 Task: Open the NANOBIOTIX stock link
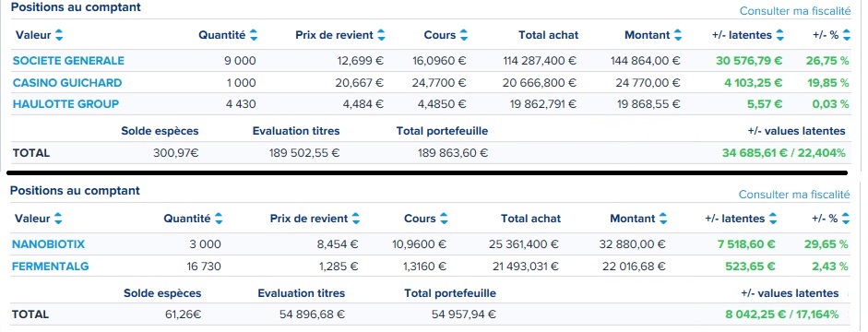48,244
